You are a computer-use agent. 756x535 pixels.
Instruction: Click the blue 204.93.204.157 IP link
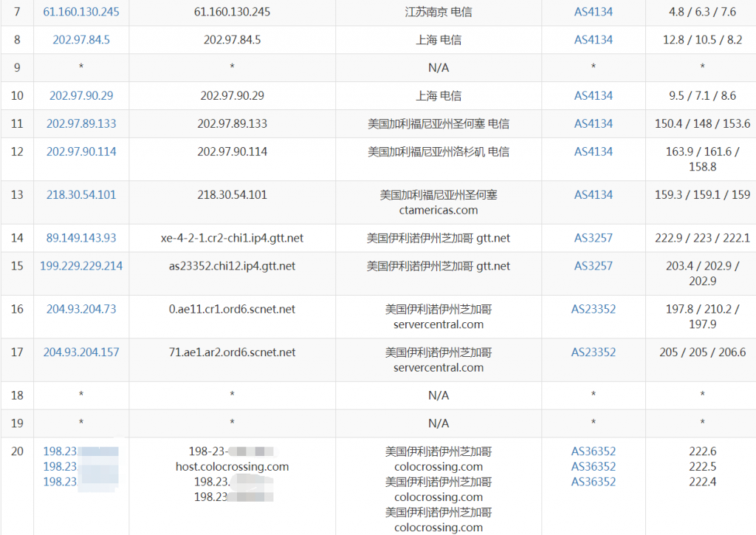[81, 352]
